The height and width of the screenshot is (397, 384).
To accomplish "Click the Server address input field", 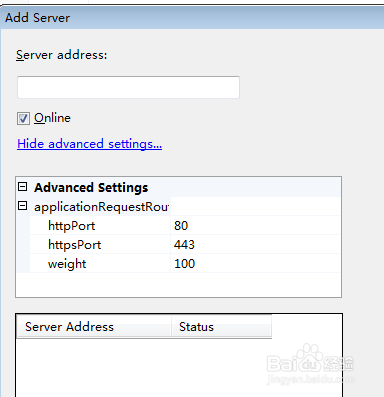I will pyautogui.click(x=128, y=87).
